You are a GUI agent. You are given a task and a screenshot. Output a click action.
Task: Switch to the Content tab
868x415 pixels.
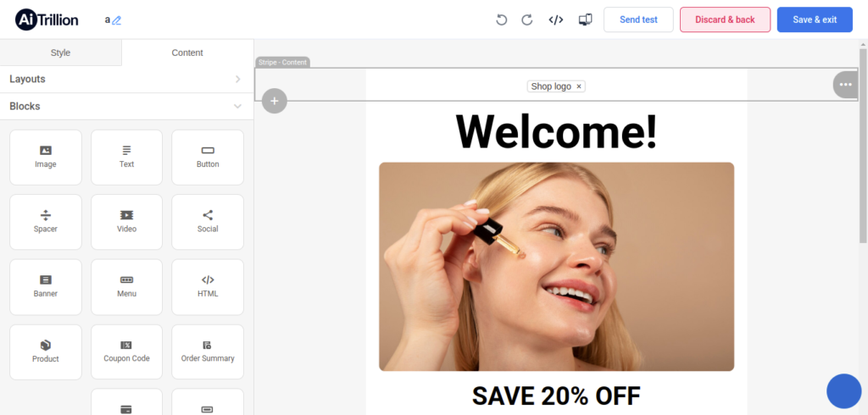[x=187, y=53]
